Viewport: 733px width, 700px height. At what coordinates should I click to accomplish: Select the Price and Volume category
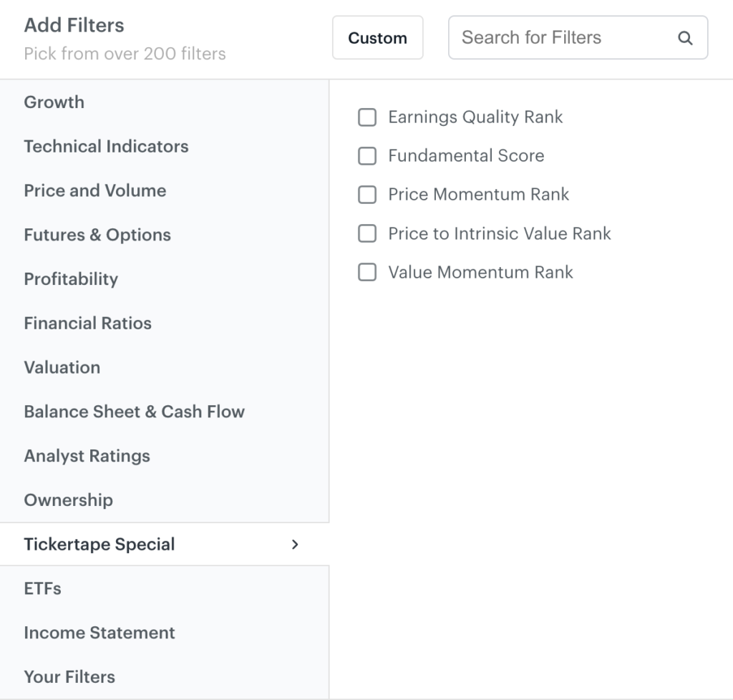pyautogui.click(x=95, y=191)
